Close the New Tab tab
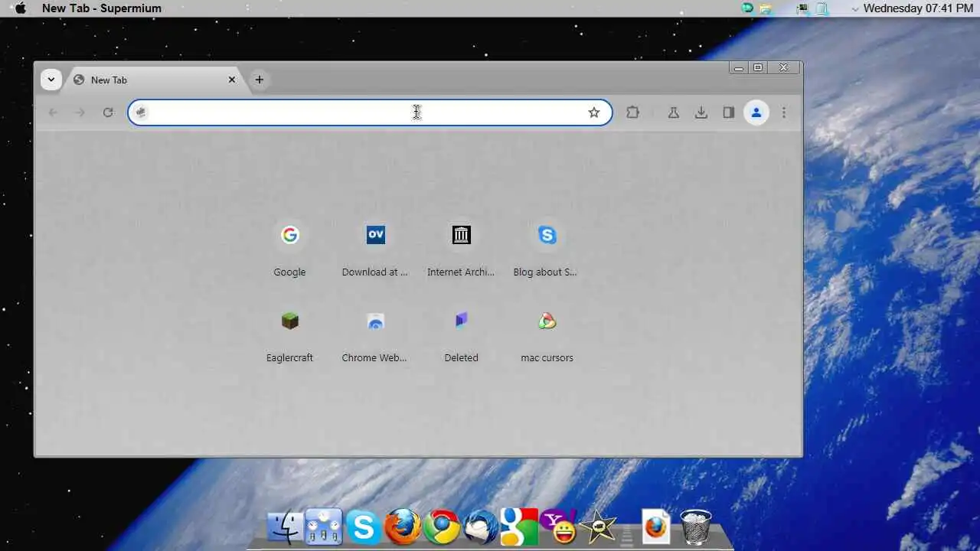980x551 pixels. 232,80
